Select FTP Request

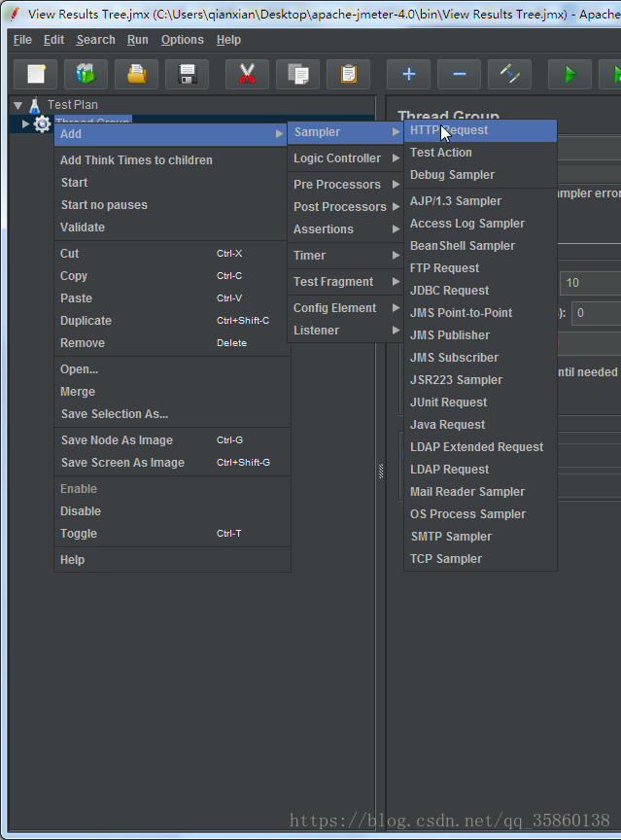(480, 268)
